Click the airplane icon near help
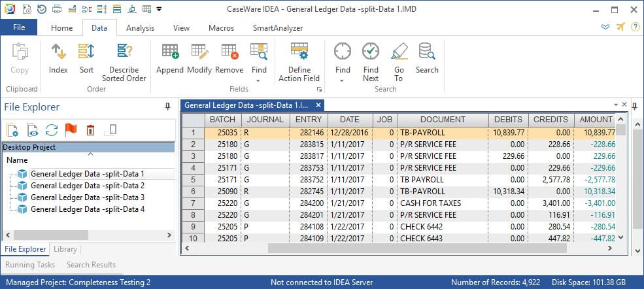The width and height of the screenshot is (644, 289). [620, 27]
